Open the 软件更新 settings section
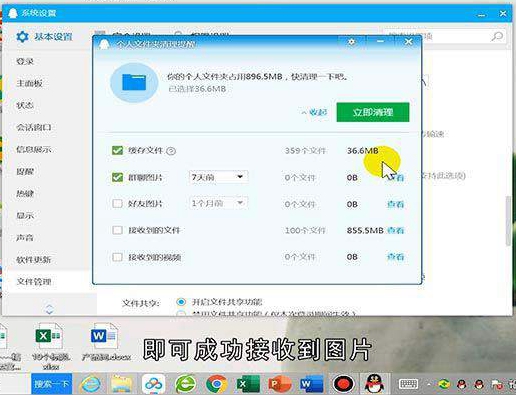 coord(34,260)
